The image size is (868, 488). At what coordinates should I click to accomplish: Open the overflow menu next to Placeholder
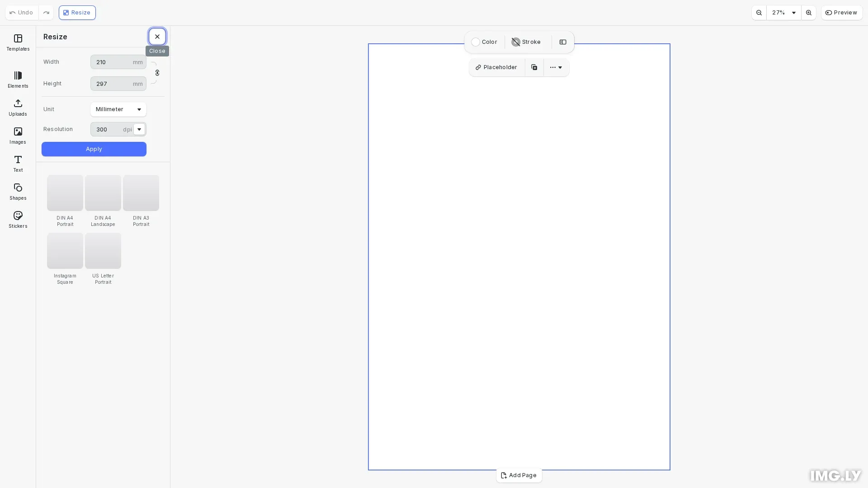[556, 67]
